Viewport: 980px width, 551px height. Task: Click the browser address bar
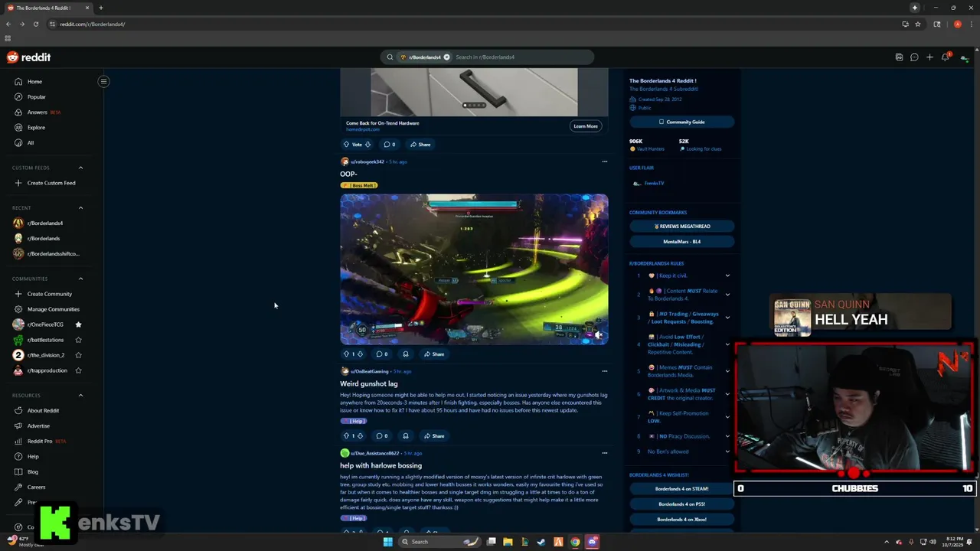[x=475, y=24]
